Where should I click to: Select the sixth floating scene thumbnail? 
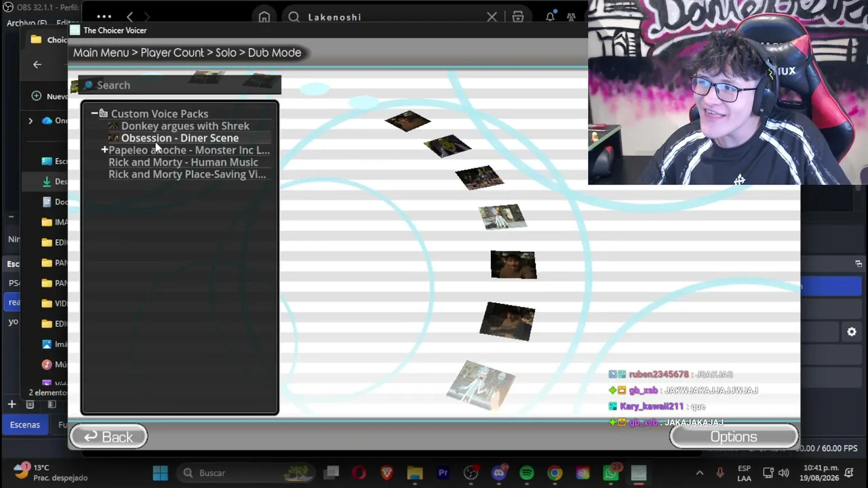coord(507,321)
